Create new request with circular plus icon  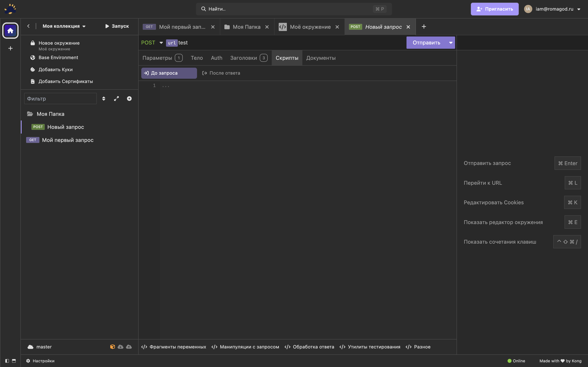129,98
